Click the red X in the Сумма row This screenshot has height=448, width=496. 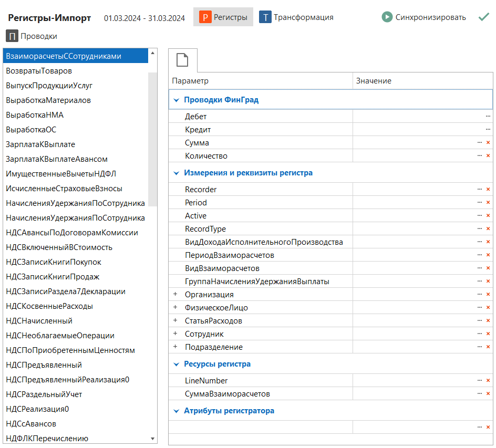click(488, 143)
